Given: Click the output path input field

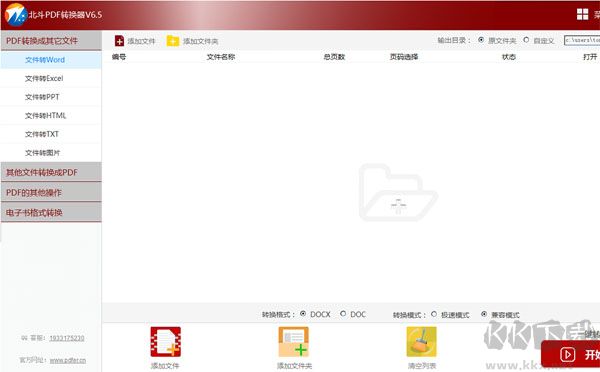Looking at the screenshot, I should pyautogui.click(x=582, y=40).
